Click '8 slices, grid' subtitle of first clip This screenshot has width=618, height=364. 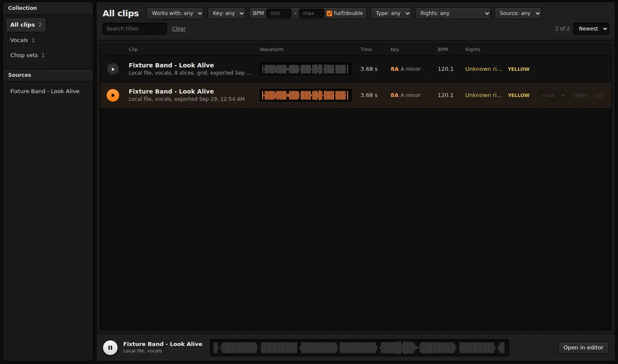tap(191, 73)
